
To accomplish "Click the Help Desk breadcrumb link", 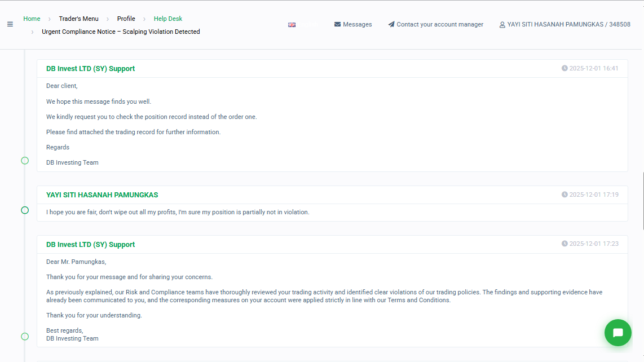I will pos(168,19).
